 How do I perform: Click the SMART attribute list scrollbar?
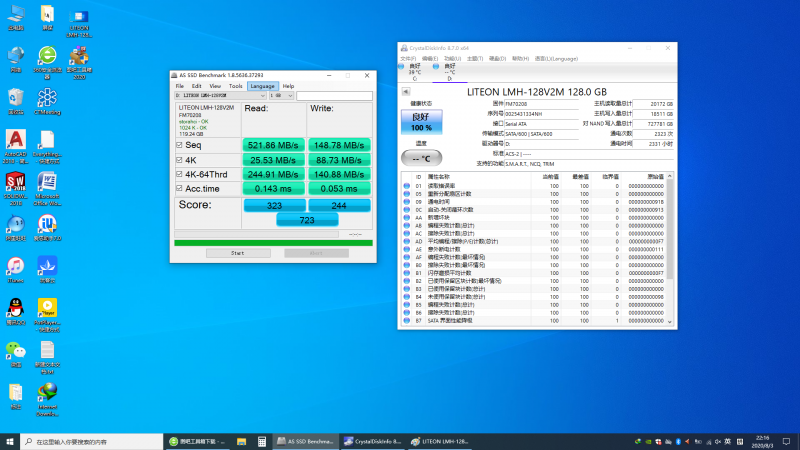click(669, 230)
